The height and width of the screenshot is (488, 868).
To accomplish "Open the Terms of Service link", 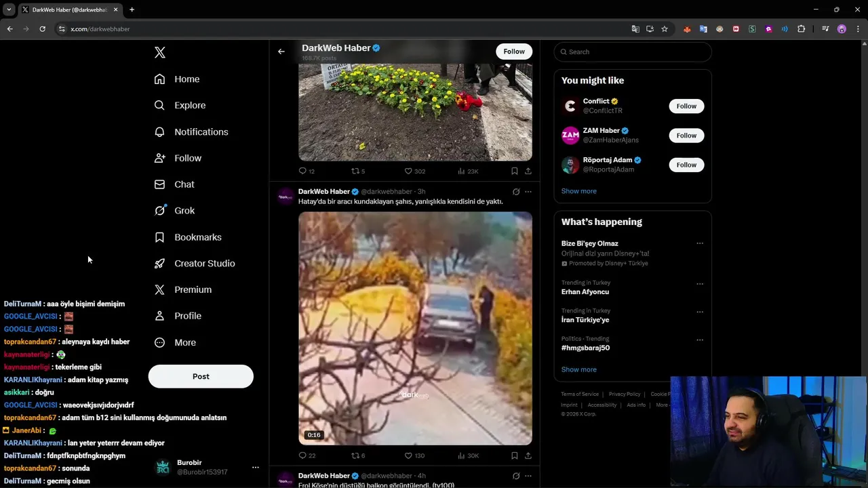I will pyautogui.click(x=580, y=394).
